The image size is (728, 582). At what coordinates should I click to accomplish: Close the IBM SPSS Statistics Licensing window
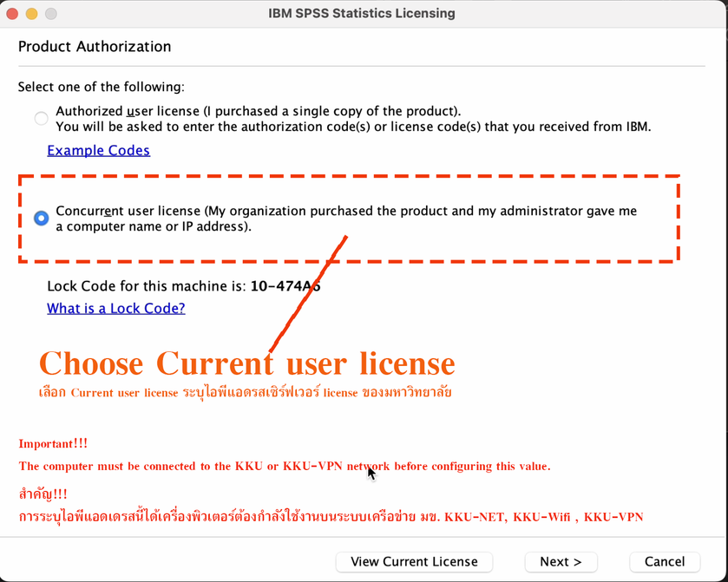pos(12,14)
